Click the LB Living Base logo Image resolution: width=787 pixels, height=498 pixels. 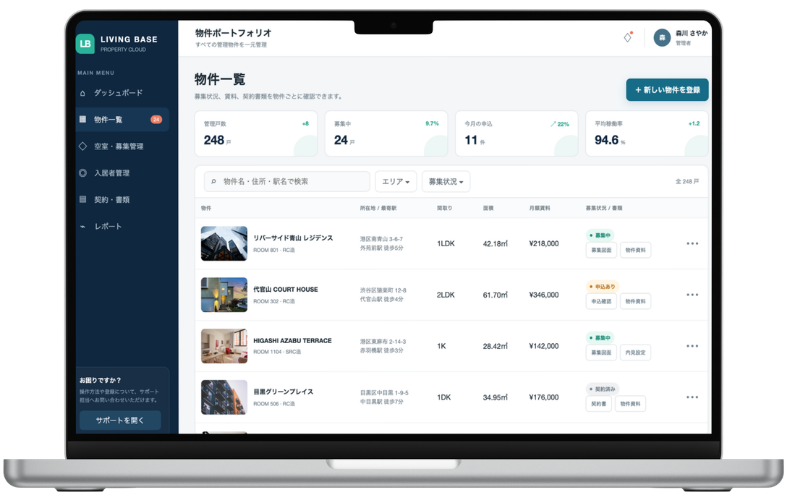tap(85, 44)
